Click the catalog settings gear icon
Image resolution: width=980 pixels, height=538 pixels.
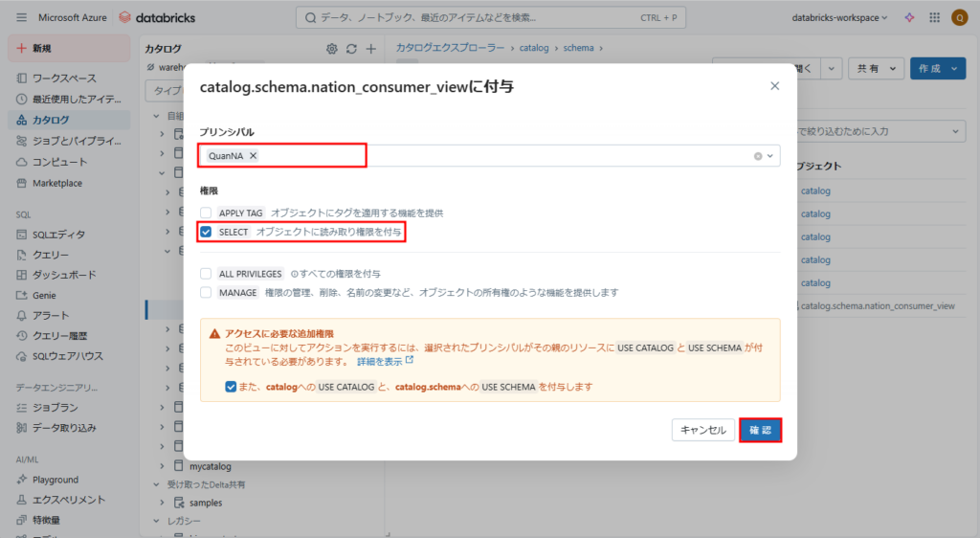(332, 49)
